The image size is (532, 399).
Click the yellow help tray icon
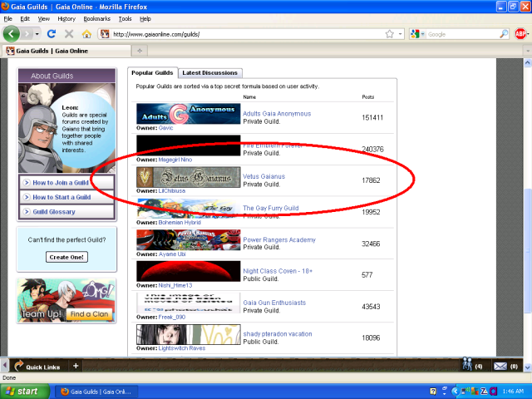point(433,392)
